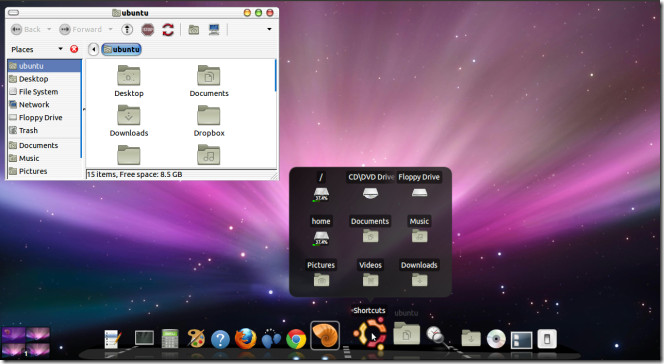Open the Home folder from toolbar
The height and width of the screenshot is (364, 664).
[194, 30]
